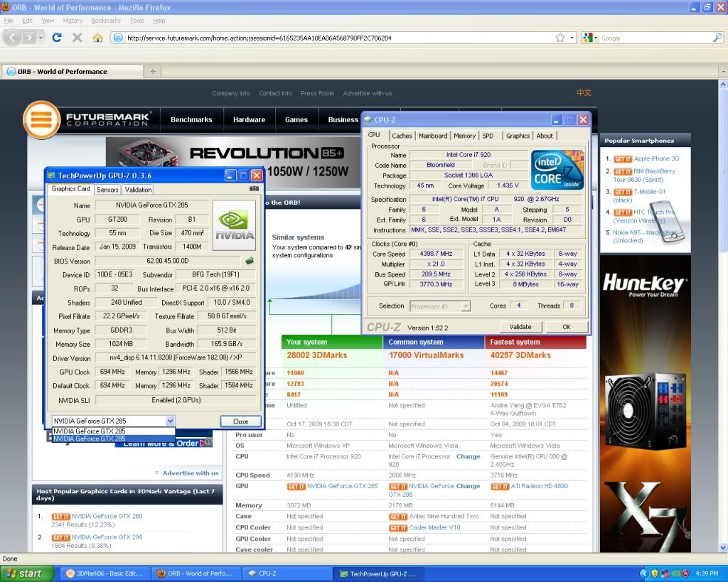Open the CPU-Z Caches tab
The height and width of the screenshot is (582, 728).
tap(402, 136)
